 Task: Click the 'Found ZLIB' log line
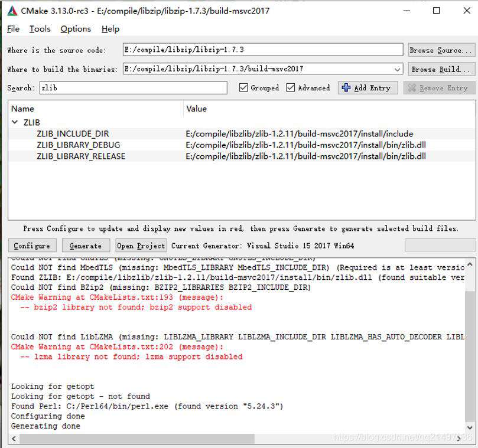pyautogui.click(x=238, y=277)
